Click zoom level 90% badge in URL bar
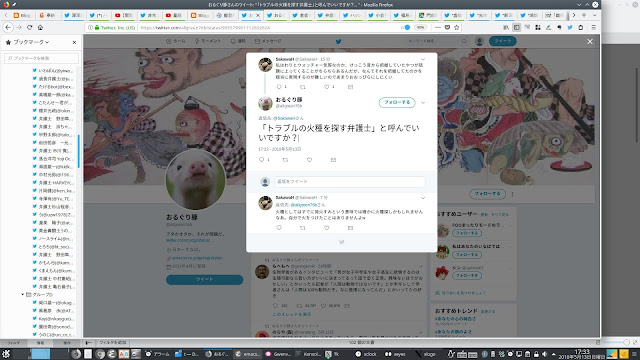The height and width of the screenshot is (360, 640). pyautogui.click(x=420, y=27)
